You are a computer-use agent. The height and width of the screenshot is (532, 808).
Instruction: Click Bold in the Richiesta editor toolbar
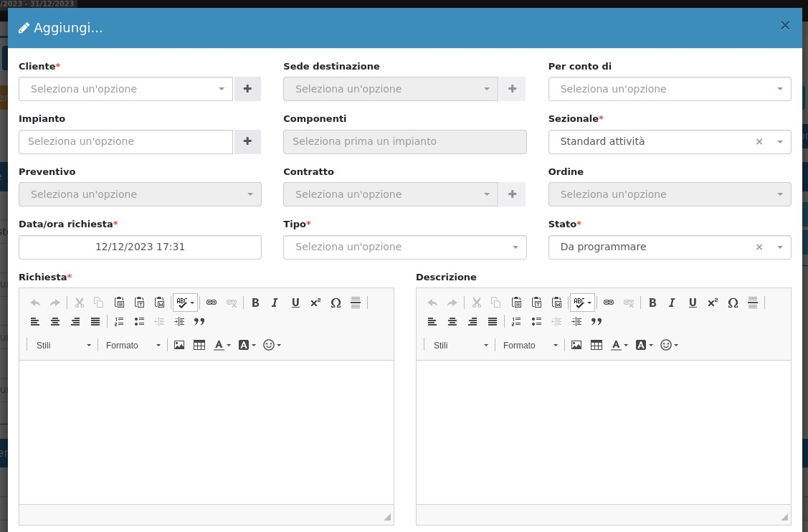pos(255,303)
